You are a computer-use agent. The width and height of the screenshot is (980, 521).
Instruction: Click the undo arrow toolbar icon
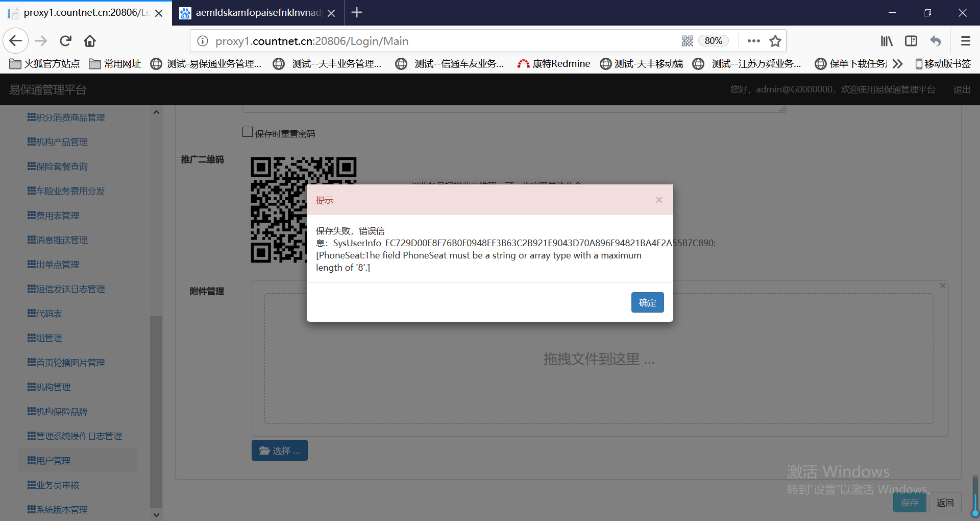coord(936,41)
